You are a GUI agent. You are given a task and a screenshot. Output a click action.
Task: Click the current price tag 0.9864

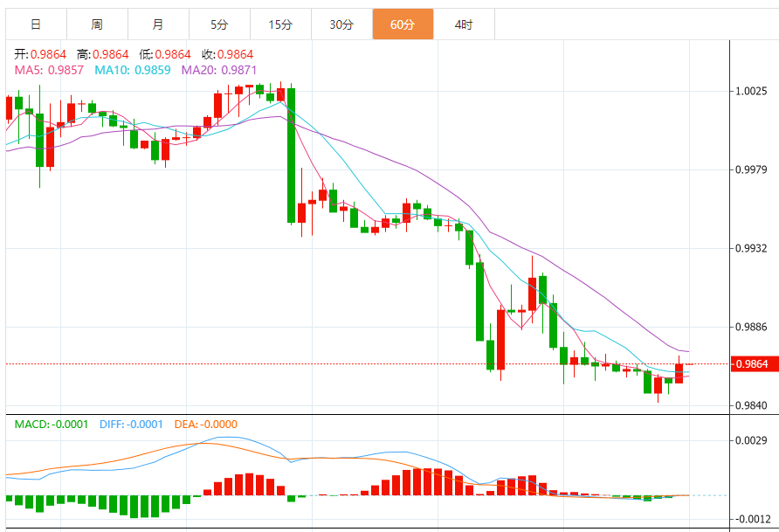(x=751, y=364)
